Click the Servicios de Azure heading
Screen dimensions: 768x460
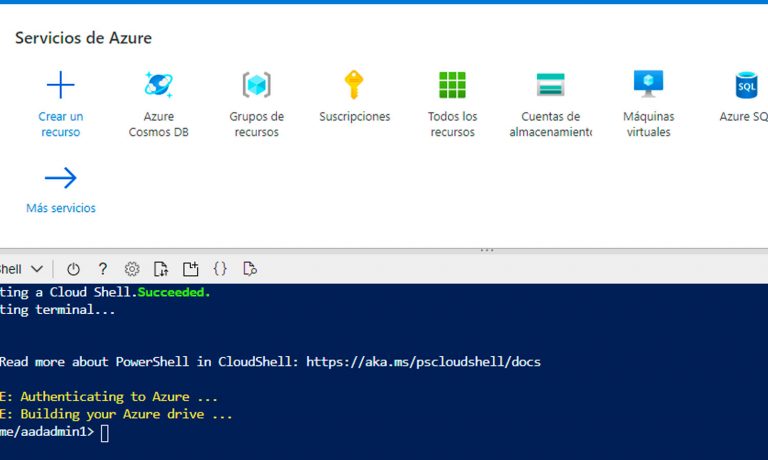(83, 38)
